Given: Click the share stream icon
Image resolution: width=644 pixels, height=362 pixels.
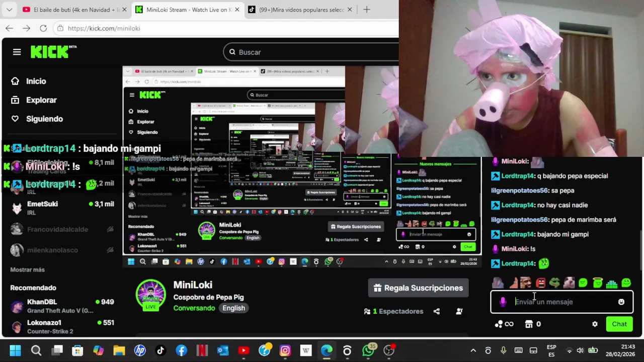Looking at the screenshot, I should (437, 311).
